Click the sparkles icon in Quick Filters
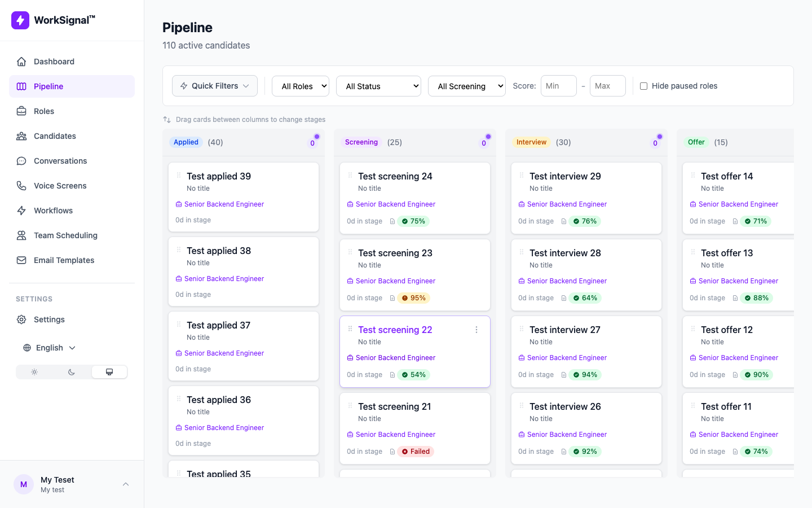The height and width of the screenshot is (508, 812). pyautogui.click(x=183, y=86)
